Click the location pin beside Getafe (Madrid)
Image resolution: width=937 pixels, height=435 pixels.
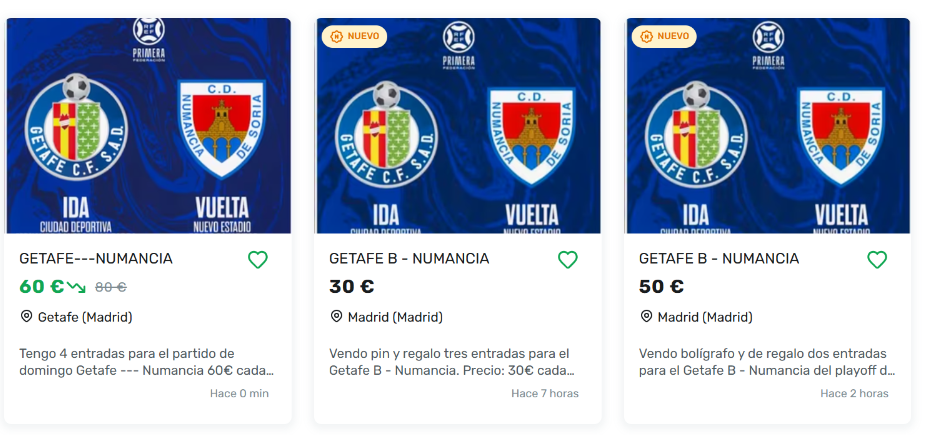click(x=27, y=317)
